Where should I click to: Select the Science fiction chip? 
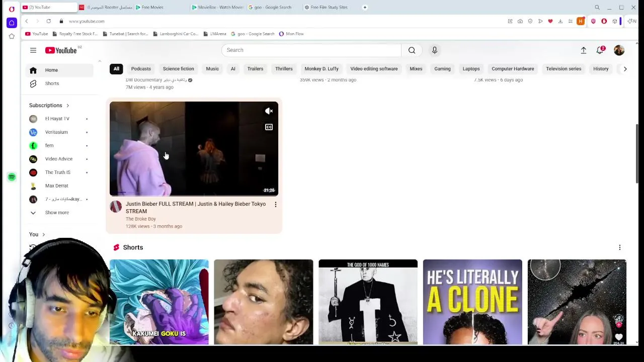pyautogui.click(x=178, y=69)
